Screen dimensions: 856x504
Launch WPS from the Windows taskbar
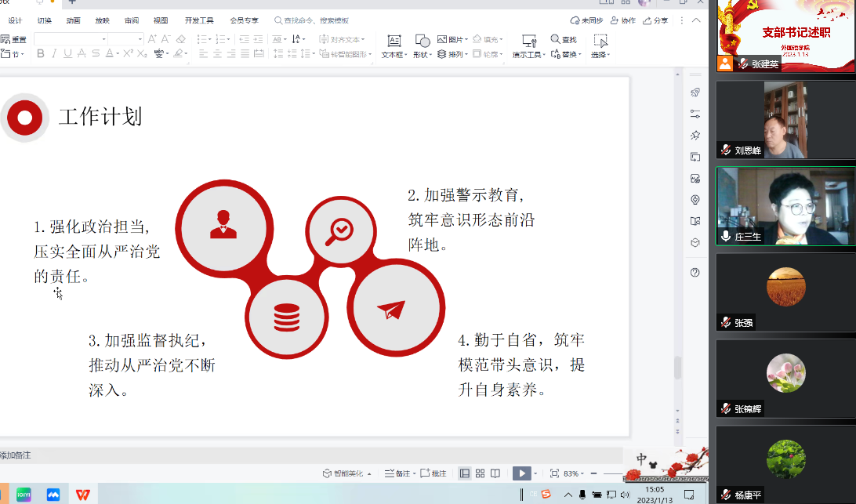coord(82,495)
